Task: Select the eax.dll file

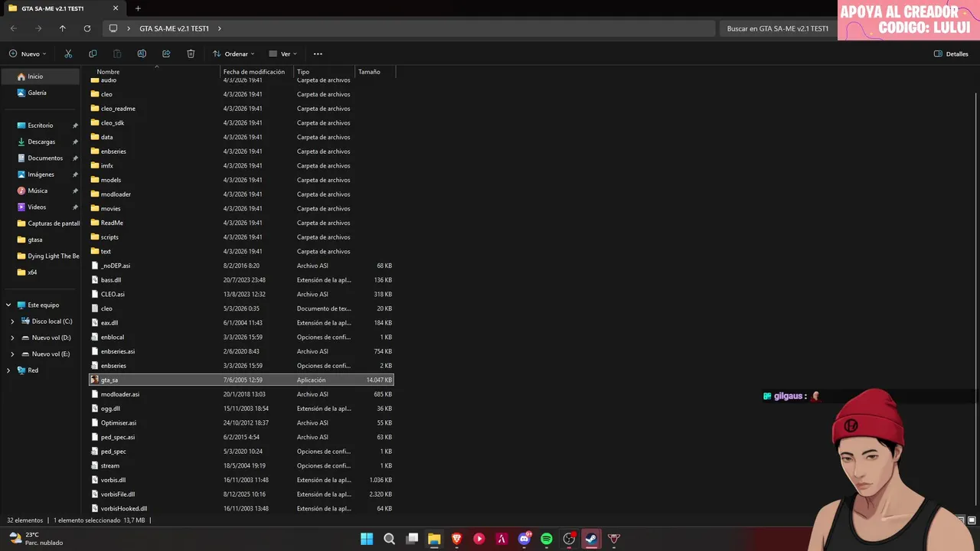Action: pos(241,323)
